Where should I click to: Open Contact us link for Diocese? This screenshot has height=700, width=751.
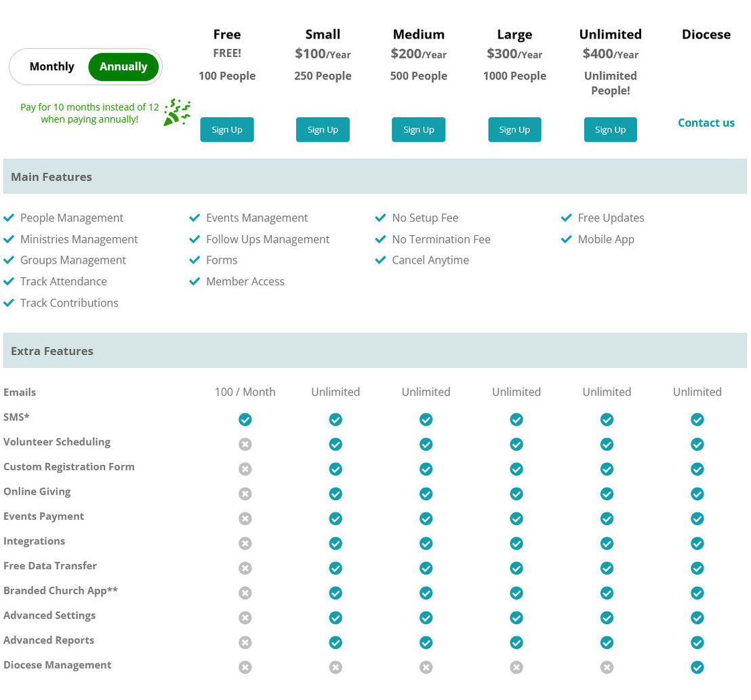(706, 123)
